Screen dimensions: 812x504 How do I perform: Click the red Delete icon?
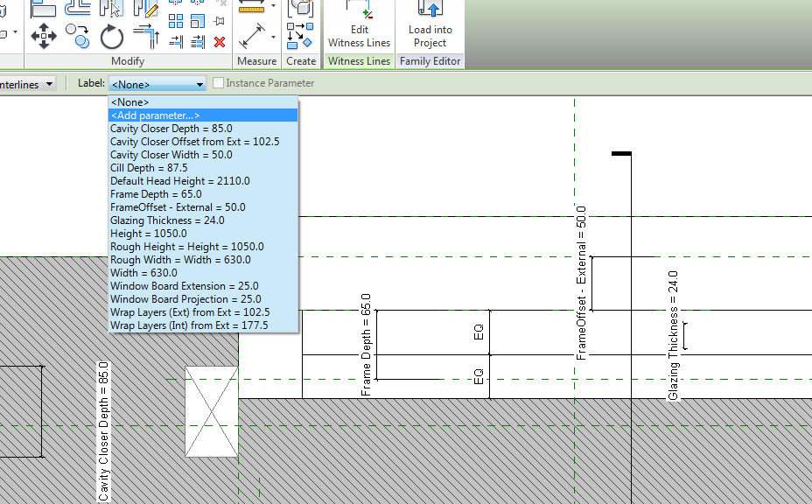click(x=220, y=41)
